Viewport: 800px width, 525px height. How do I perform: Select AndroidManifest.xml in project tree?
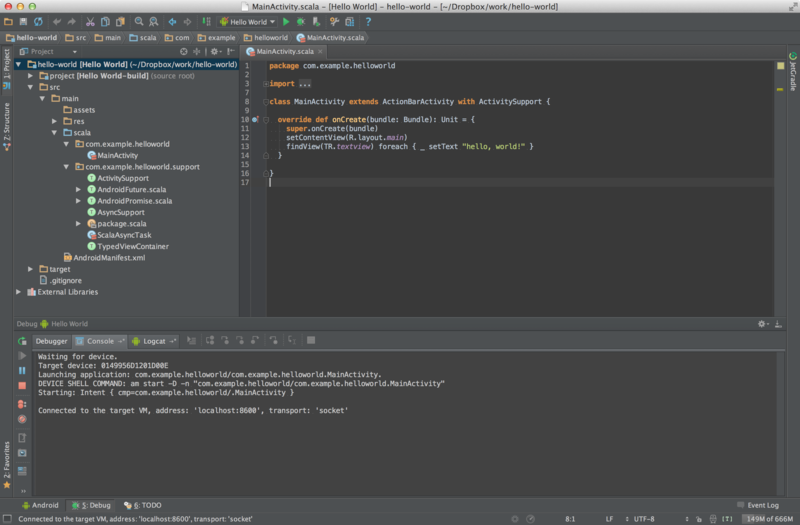104,258
